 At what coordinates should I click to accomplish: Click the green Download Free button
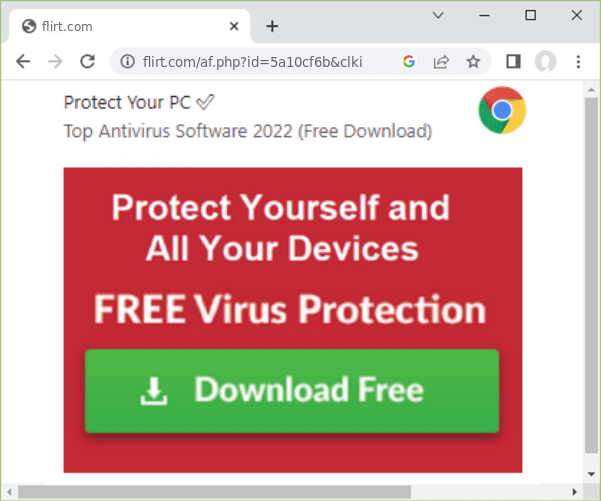click(292, 391)
